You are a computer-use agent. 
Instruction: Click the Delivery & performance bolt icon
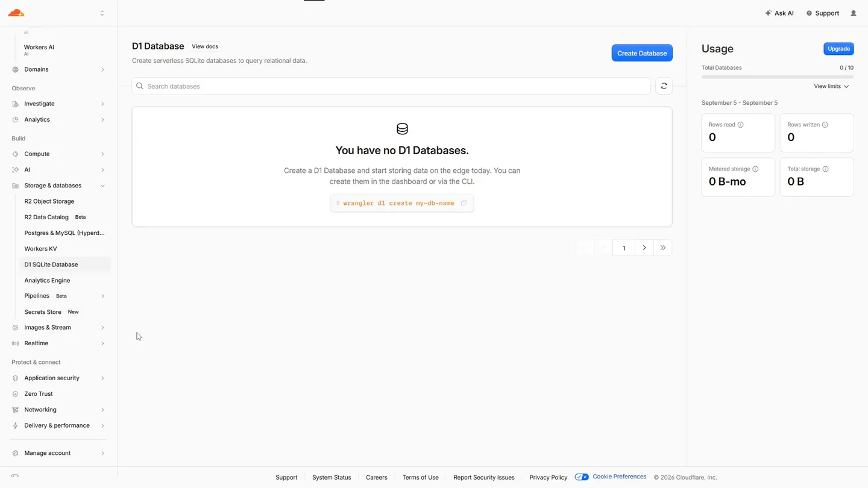pyautogui.click(x=16, y=425)
